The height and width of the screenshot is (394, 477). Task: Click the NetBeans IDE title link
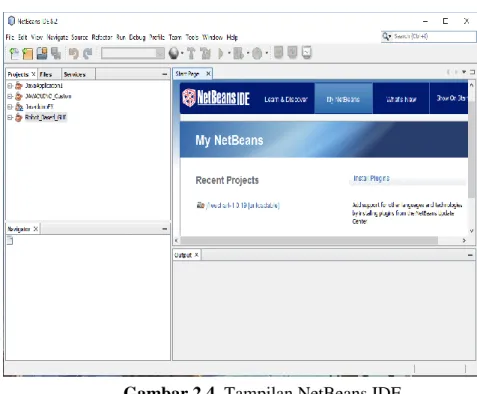click(x=223, y=98)
